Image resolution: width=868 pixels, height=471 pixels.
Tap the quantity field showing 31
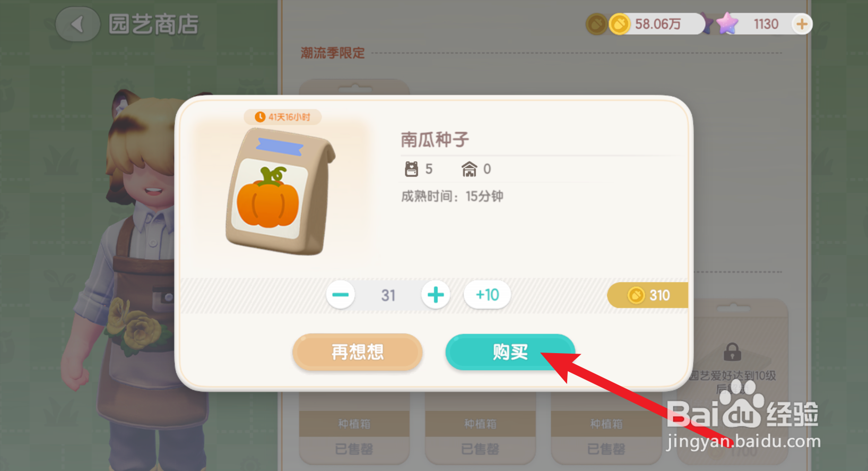click(x=388, y=295)
